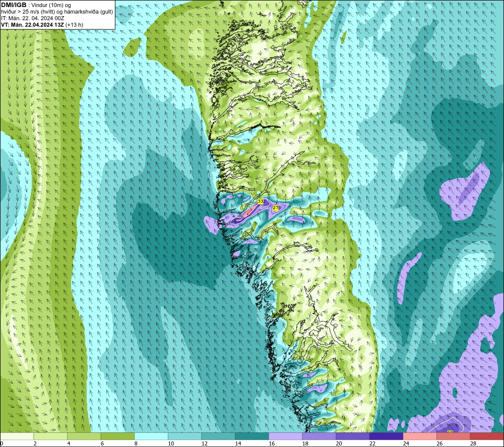
Task: Click the VT: Mán. 22.04.2024 13Z valid time
Action: coord(32,25)
